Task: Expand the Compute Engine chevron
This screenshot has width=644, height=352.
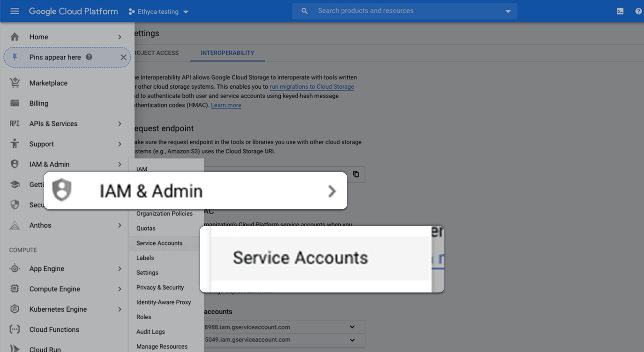Action: (x=120, y=289)
